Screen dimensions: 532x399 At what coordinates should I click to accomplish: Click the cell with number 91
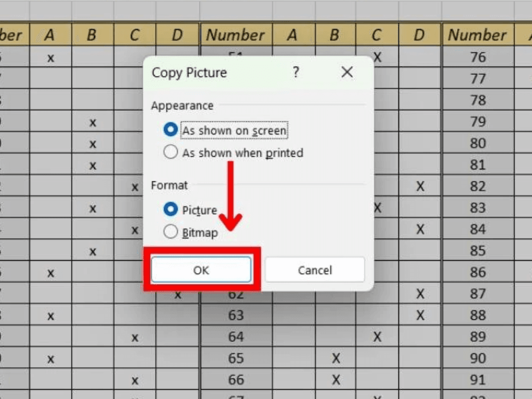click(x=477, y=380)
